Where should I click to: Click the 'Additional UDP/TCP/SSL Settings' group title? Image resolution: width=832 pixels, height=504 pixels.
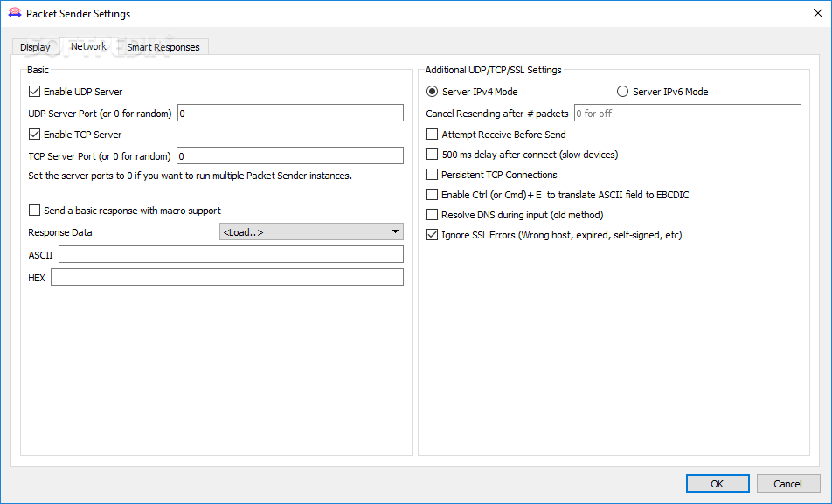(493, 70)
